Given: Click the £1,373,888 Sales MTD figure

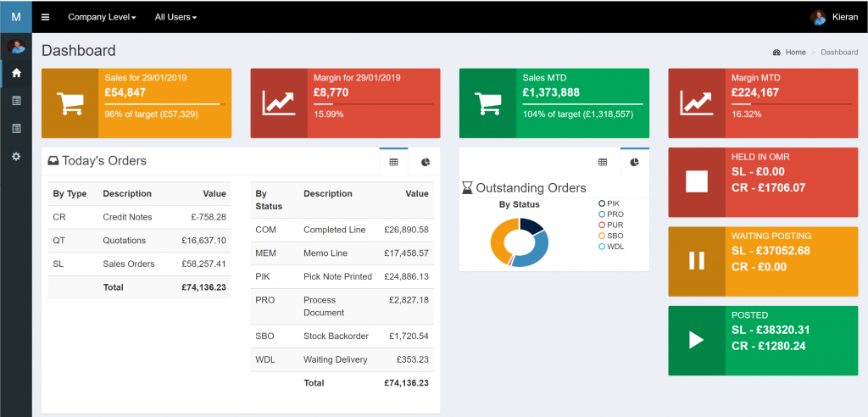Looking at the screenshot, I should (551, 92).
